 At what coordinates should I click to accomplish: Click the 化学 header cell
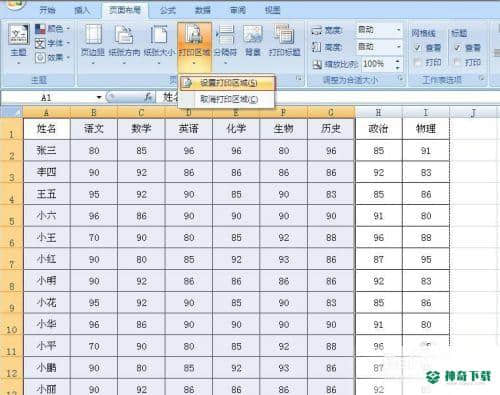236,129
